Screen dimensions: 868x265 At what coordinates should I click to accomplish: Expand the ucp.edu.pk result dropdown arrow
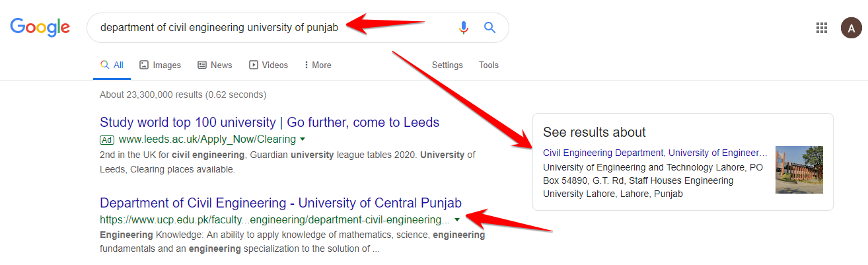click(456, 219)
